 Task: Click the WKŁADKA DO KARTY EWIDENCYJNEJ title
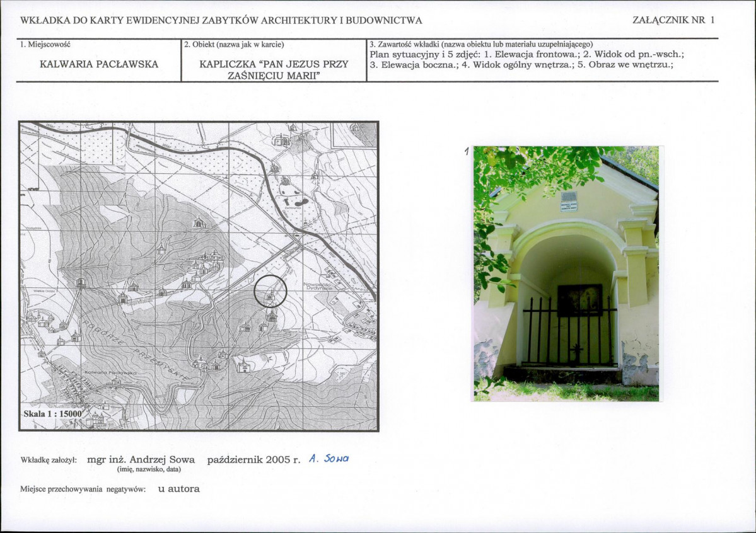pyautogui.click(x=221, y=20)
